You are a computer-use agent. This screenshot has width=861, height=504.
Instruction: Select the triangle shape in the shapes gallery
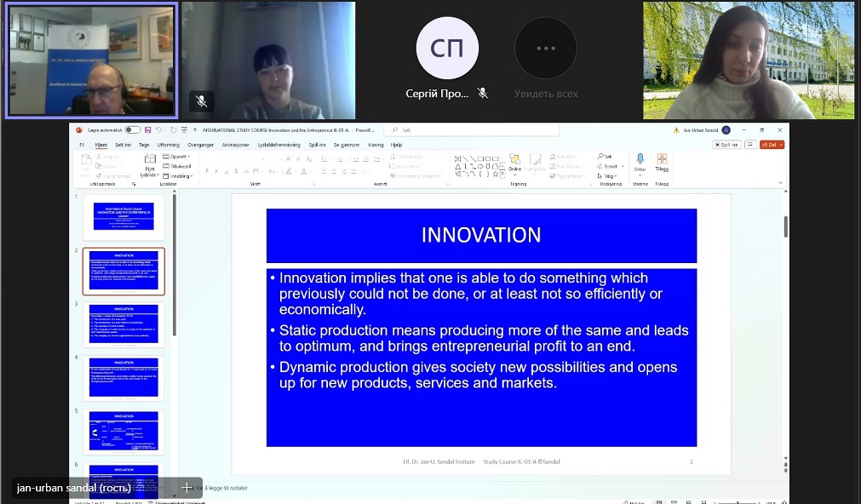click(458, 166)
